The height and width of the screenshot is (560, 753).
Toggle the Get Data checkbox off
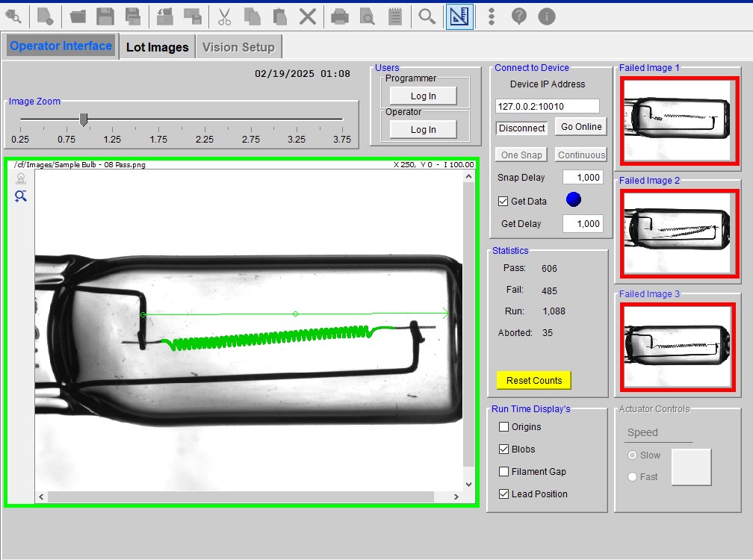pos(503,199)
